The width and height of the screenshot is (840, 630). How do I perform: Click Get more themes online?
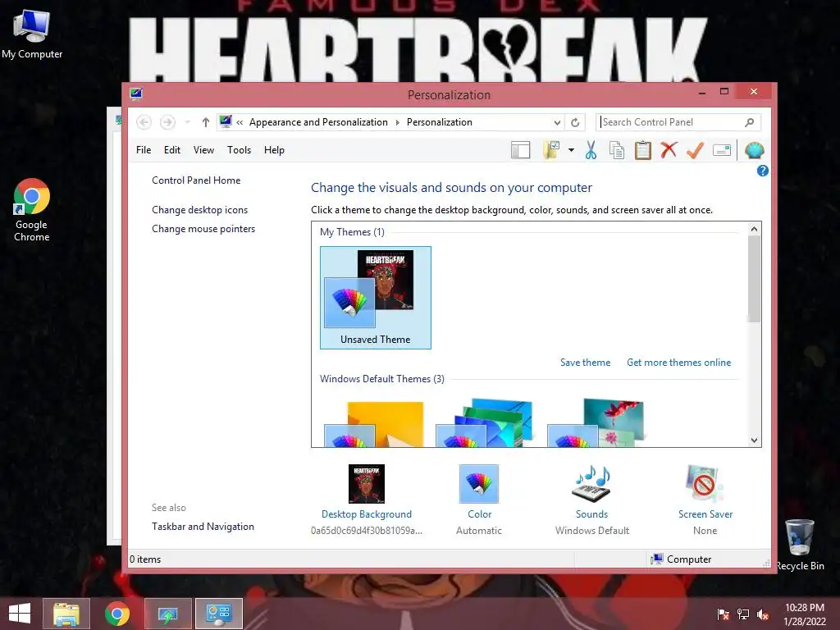678,363
